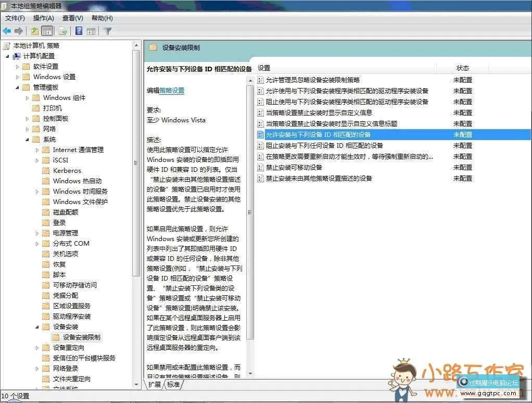Viewport: 532px width, 403px height.
Task: Click the 电源管理 folder icon
Action: [x=46, y=233]
